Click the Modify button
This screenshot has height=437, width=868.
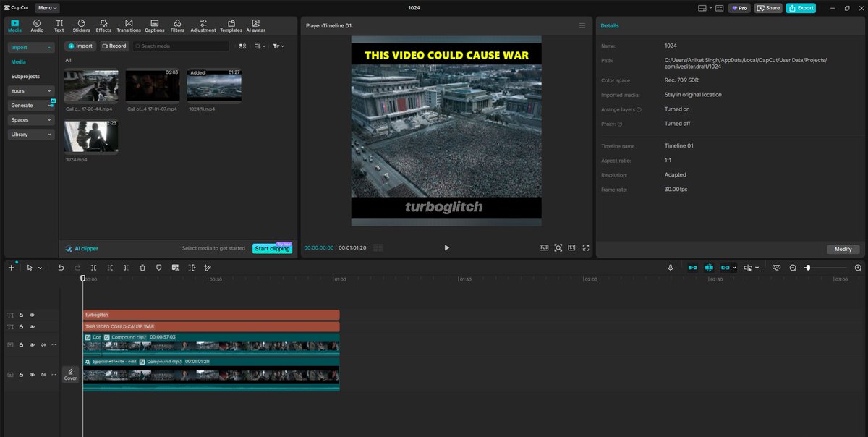(x=843, y=249)
